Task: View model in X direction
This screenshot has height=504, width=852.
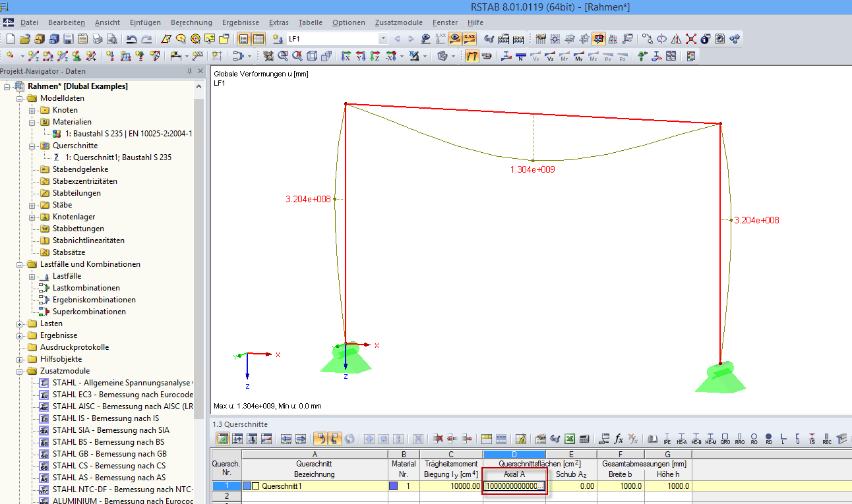Action: tap(346, 57)
